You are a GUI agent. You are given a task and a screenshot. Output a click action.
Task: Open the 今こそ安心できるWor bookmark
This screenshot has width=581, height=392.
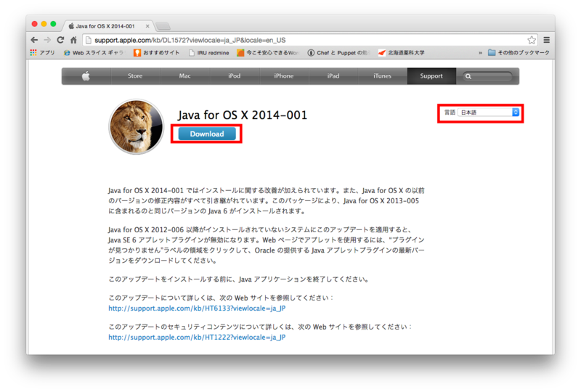268,52
